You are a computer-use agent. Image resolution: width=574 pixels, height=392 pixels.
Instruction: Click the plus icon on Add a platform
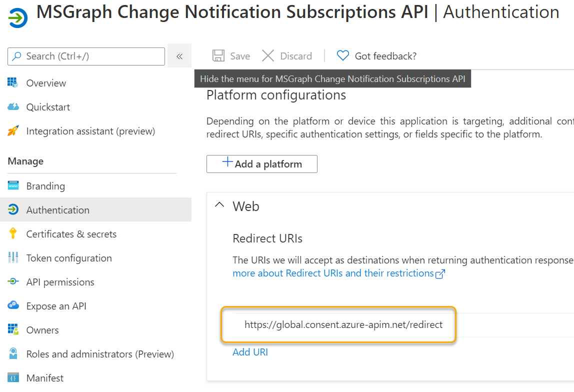tap(227, 162)
